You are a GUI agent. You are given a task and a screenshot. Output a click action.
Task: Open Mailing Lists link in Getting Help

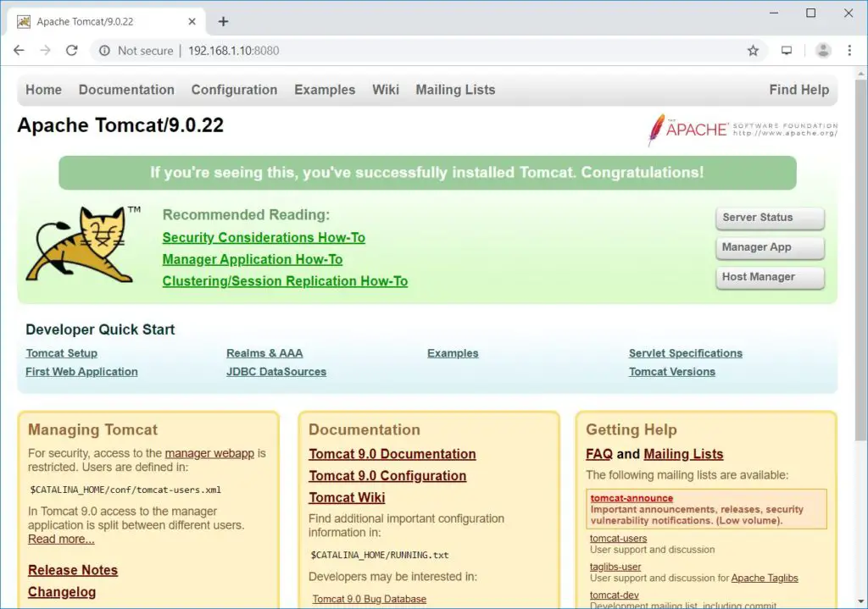tap(683, 454)
